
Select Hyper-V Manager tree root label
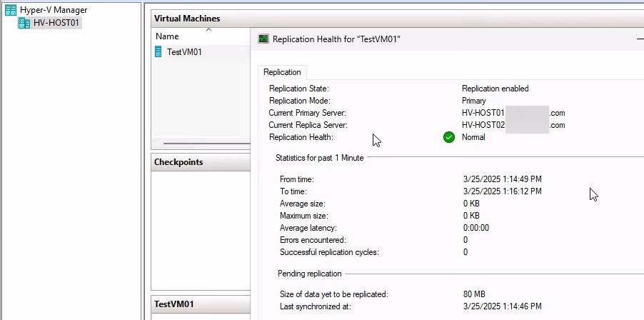pos(54,10)
